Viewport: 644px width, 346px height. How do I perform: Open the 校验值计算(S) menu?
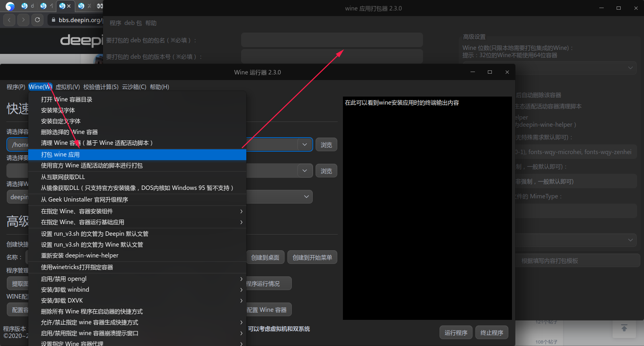pos(101,87)
